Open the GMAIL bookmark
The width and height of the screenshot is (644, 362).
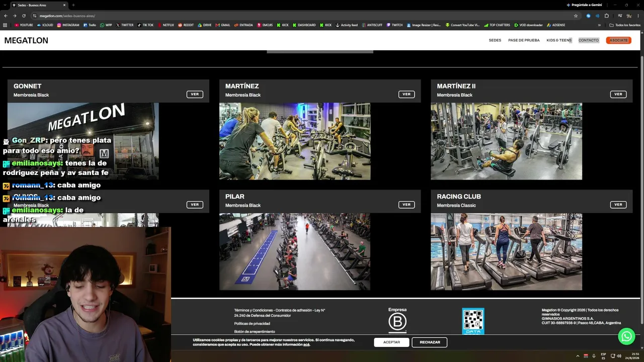point(222,25)
